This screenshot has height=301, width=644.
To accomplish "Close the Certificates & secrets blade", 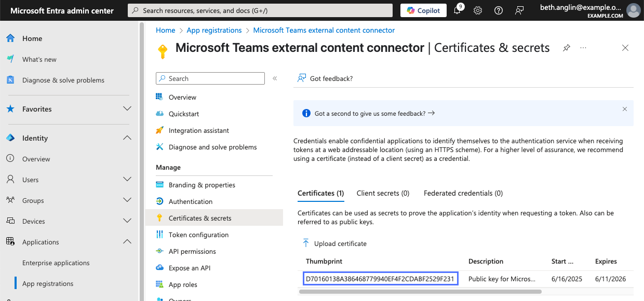I will coord(625,48).
